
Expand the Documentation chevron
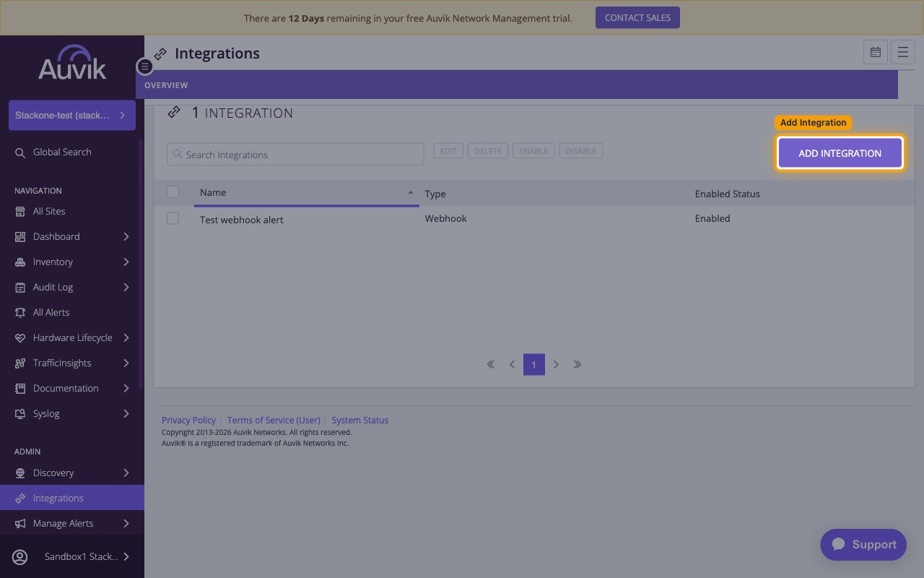pyautogui.click(x=126, y=389)
